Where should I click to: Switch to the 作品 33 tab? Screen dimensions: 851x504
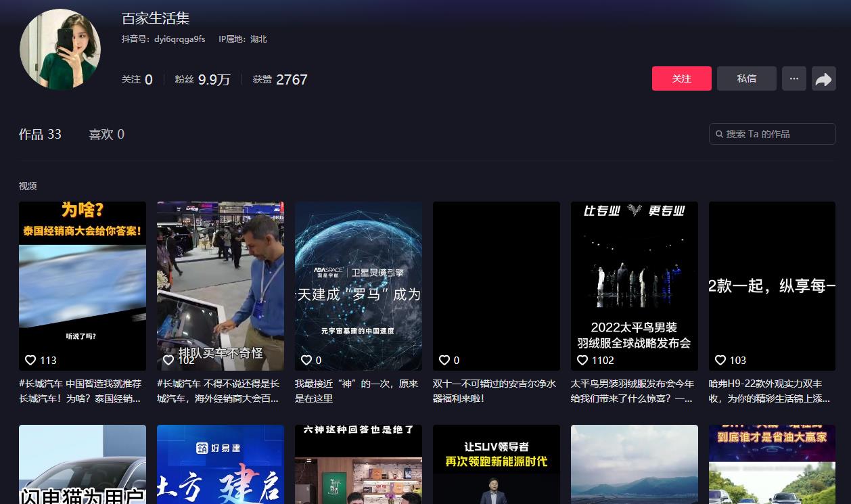[40, 135]
